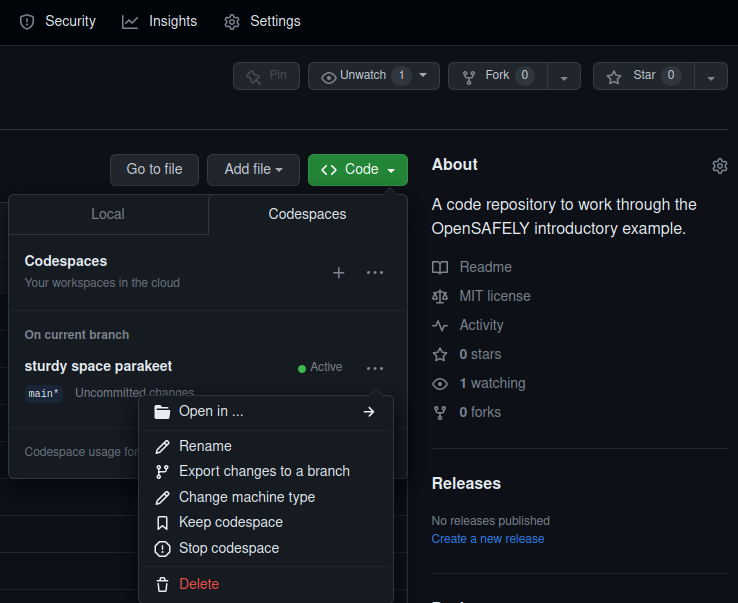Select Export changes to a branch

(x=264, y=471)
